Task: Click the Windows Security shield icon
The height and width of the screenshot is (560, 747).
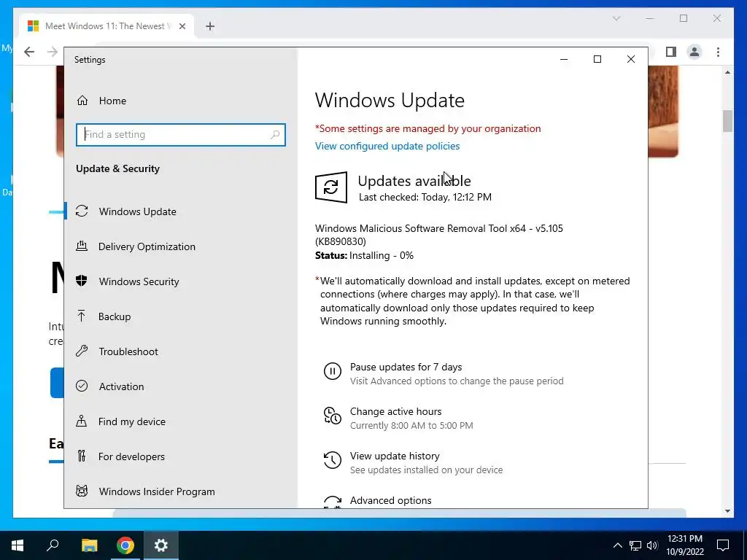Action: pos(82,281)
